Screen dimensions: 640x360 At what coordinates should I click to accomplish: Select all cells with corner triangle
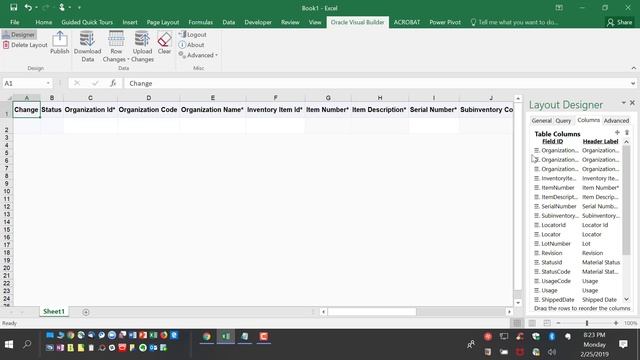pyautogui.click(x=9, y=98)
